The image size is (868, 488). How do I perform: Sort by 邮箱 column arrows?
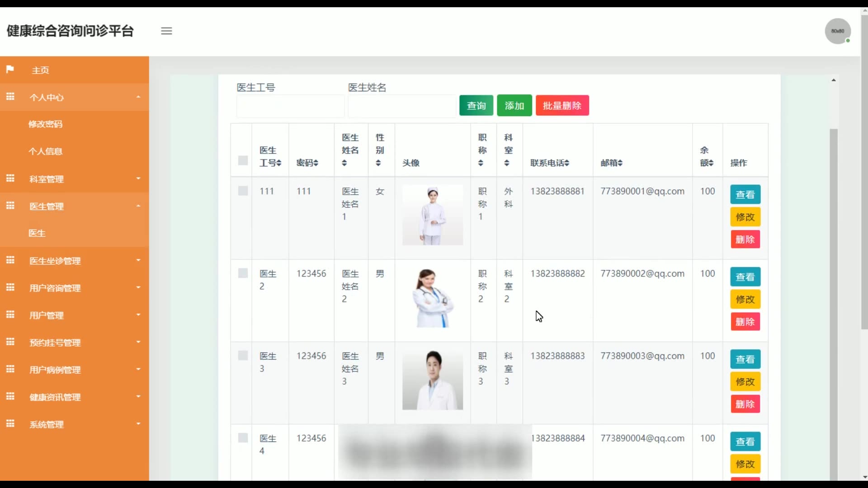pyautogui.click(x=620, y=163)
